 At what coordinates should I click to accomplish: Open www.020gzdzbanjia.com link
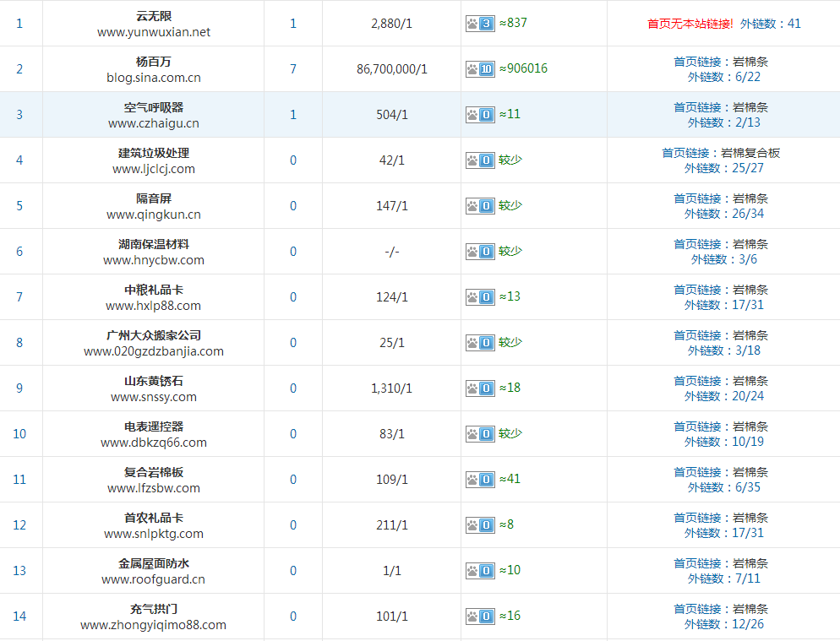click(x=154, y=351)
